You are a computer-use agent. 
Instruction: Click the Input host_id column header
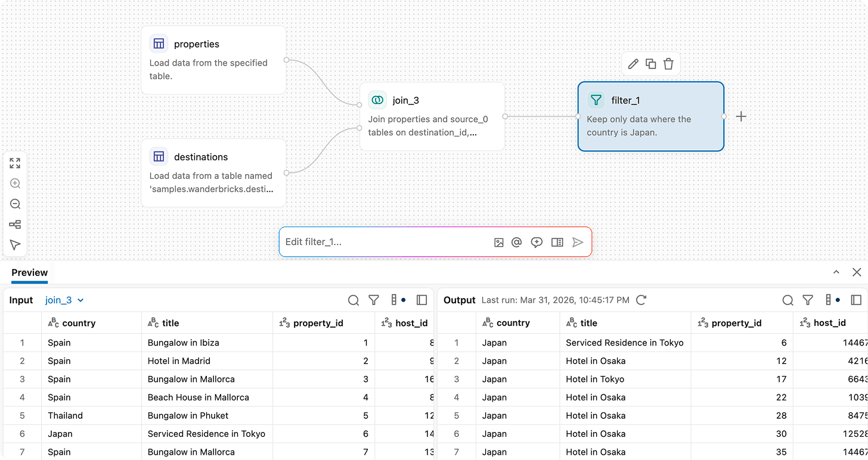[405, 323]
